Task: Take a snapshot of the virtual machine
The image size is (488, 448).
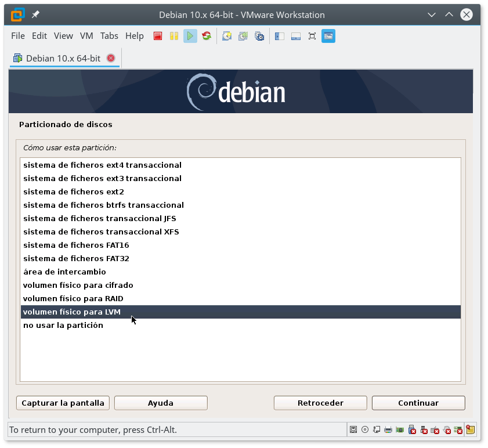Action: click(227, 36)
